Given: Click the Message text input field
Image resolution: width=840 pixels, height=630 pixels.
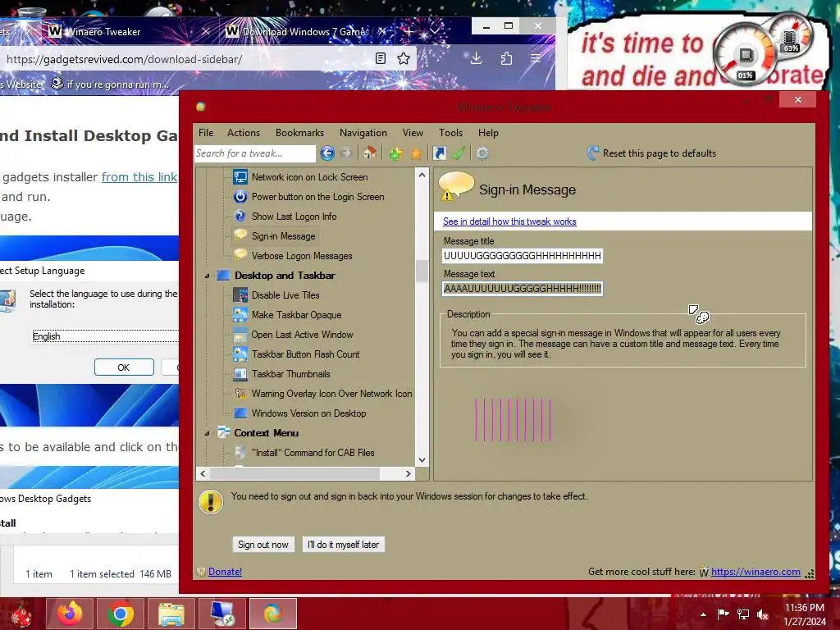Looking at the screenshot, I should click(x=523, y=289).
